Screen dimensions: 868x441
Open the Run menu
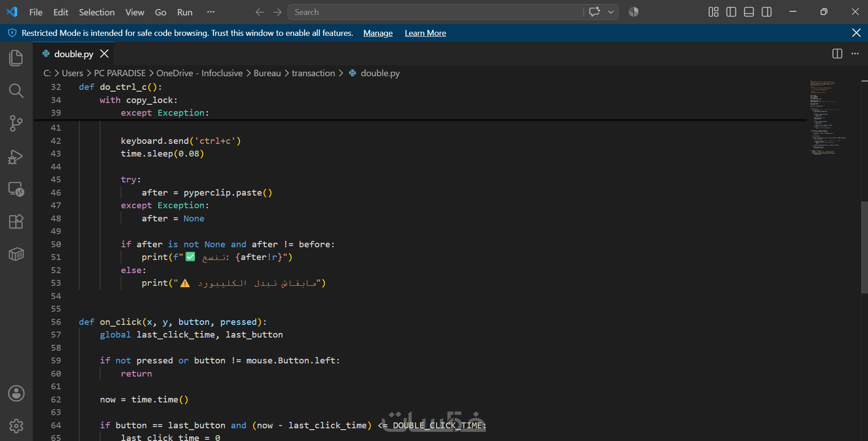click(x=185, y=12)
